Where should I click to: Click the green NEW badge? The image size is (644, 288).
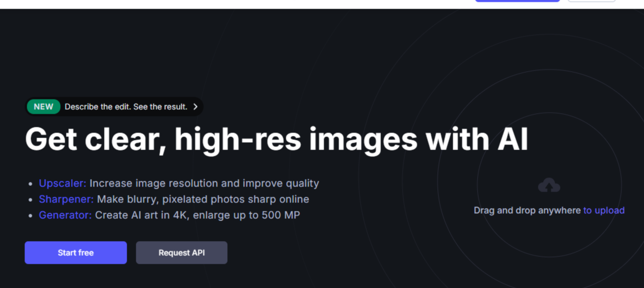click(x=43, y=107)
